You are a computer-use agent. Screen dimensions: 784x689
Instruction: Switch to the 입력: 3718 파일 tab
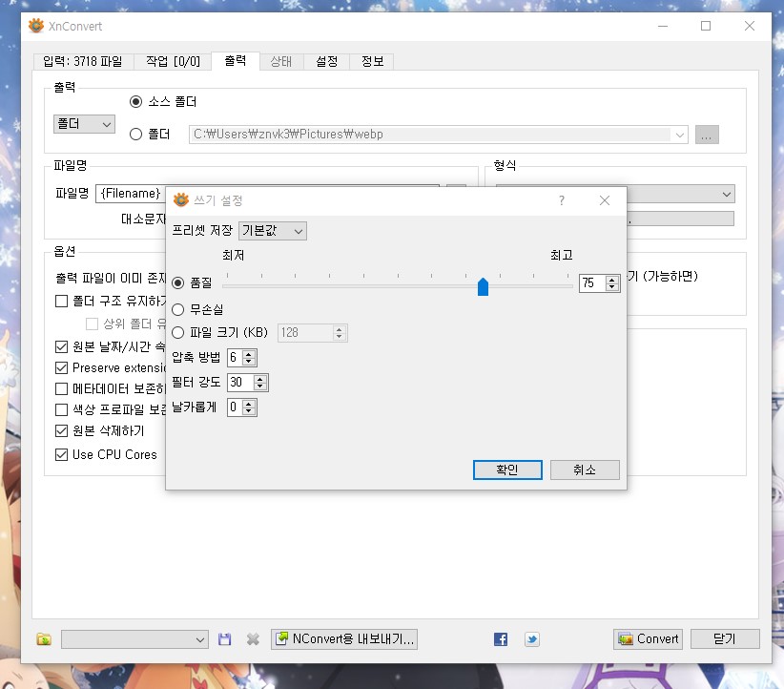tap(83, 61)
